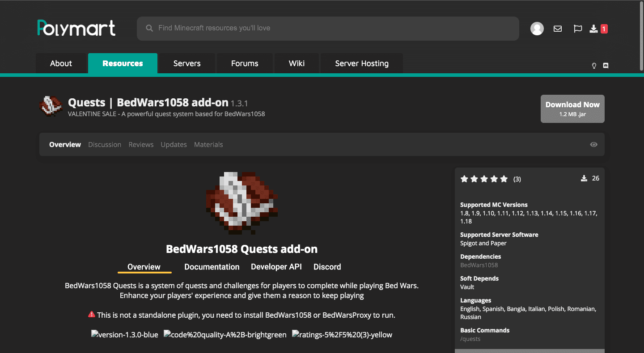Screen dimensions: 644x353
Task: Open the Server Hosting tab
Action: [x=362, y=63]
